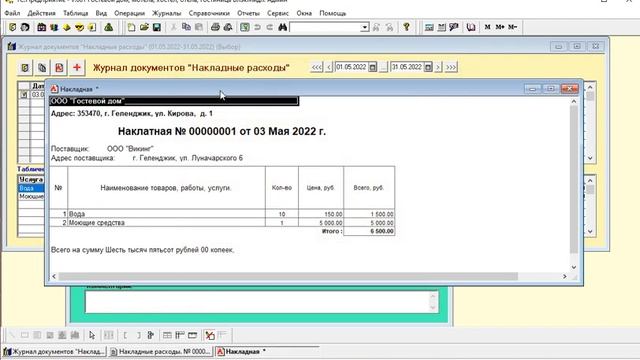Screen dimensions: 640x360
Task: Click the Open folder icon in main toolbar
Action: coord(144,27)
